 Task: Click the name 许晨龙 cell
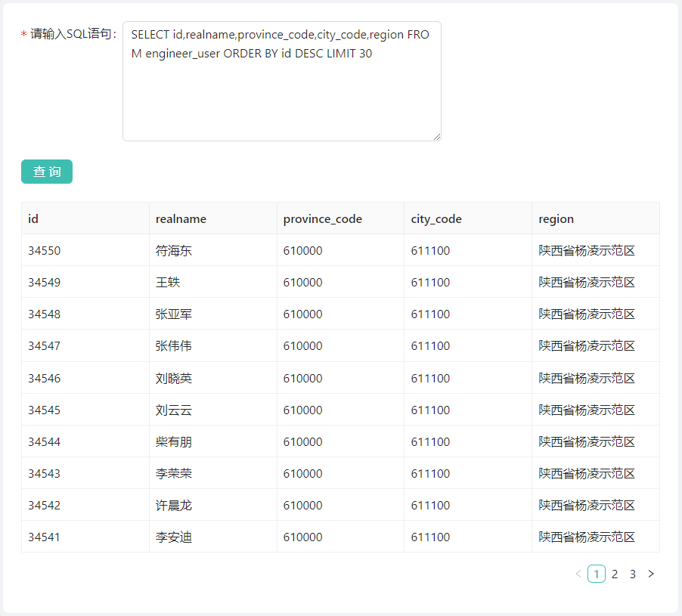[x=212, y=505]
